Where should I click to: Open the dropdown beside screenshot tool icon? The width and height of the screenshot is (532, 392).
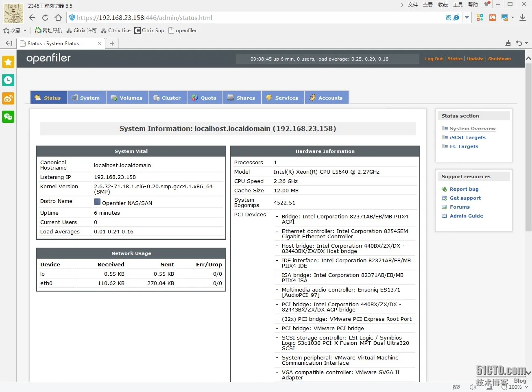pos(512,17)
